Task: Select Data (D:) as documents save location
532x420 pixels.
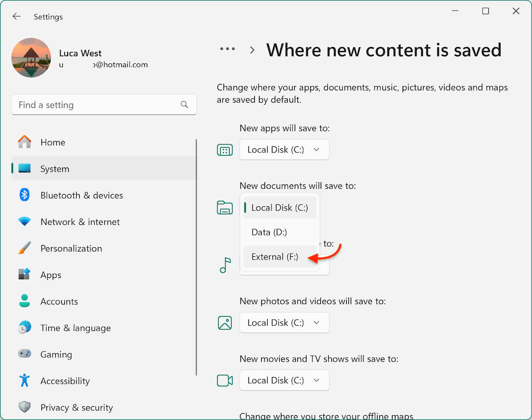Action: click(269, 232)
